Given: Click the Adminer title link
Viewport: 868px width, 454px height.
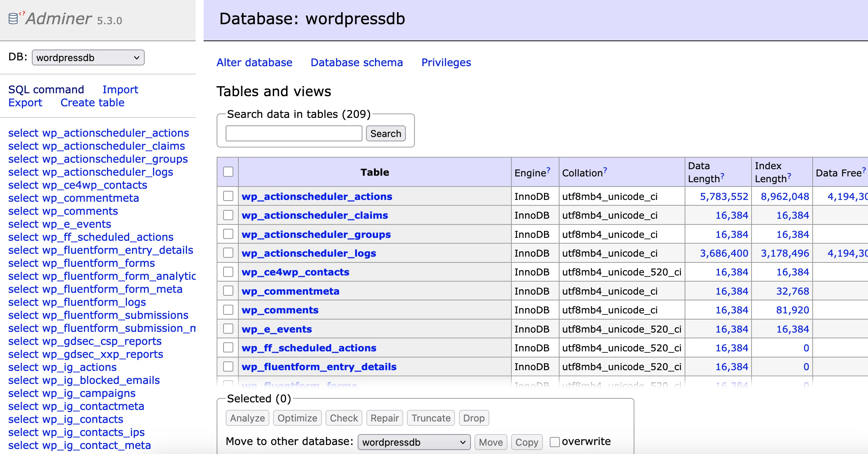Looking at the screenshot, I should (59, 18).
